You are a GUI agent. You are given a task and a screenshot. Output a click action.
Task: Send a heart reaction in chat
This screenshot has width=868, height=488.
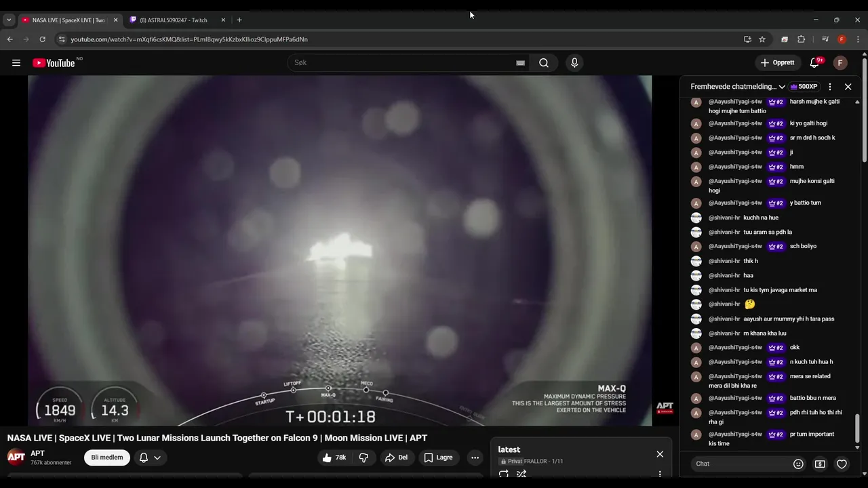click(842, 464)
